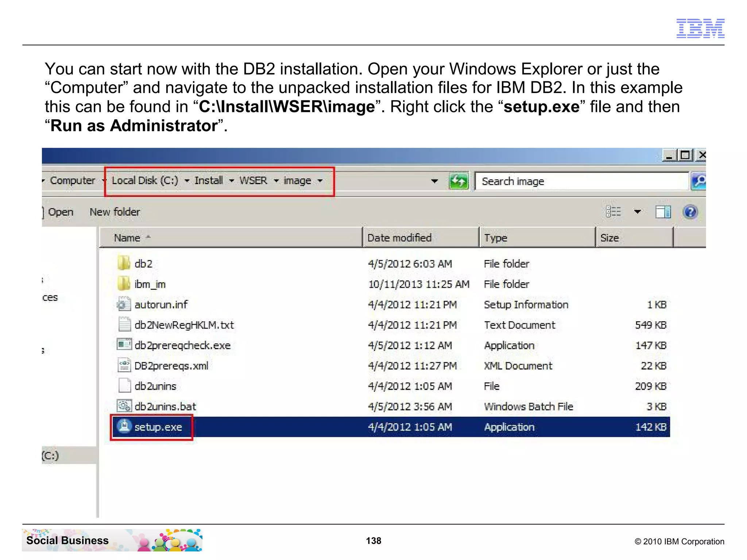Click the setup.exe application icon
Viewport: 747px width, 560px height.
pos(124,426)
